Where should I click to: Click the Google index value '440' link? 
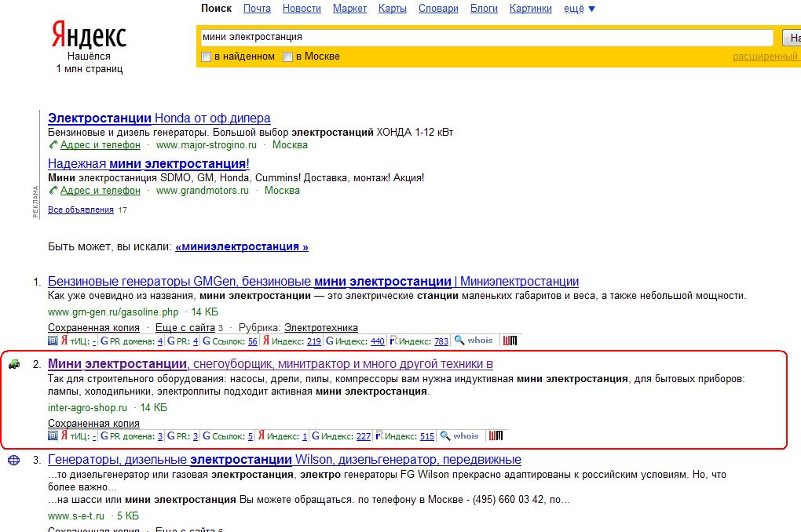(378, 341)
